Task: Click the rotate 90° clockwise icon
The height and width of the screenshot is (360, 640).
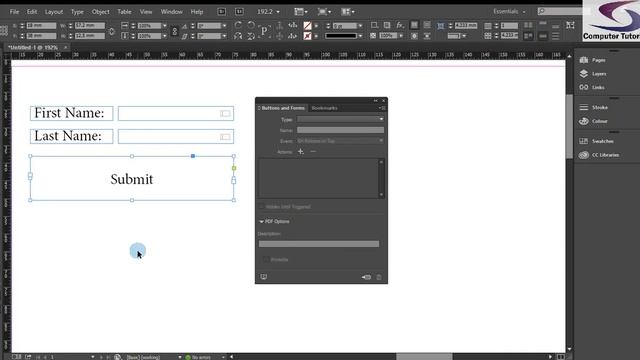Action: 238,25
